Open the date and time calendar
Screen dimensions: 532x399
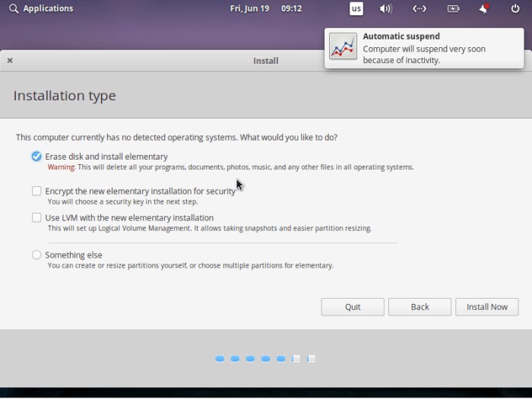click(266, 8)
